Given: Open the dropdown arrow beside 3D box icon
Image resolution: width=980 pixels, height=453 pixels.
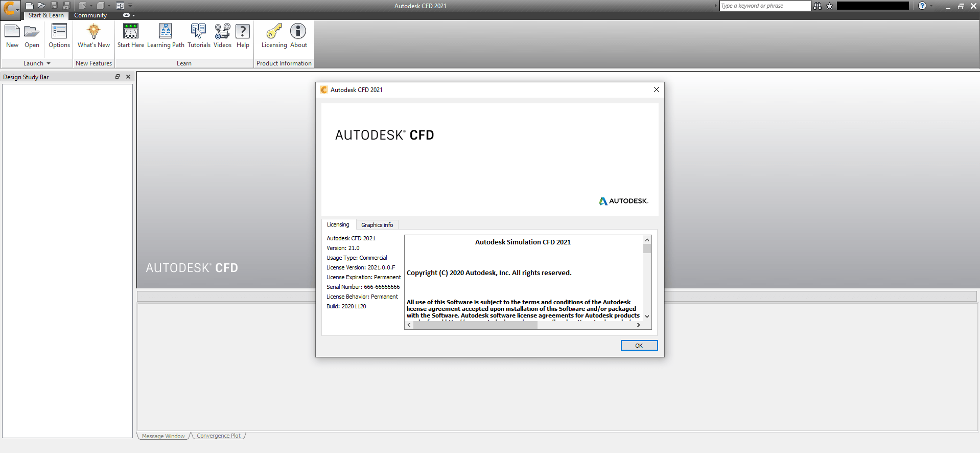Looking at the screenshot, I should [x=109, y=6].
